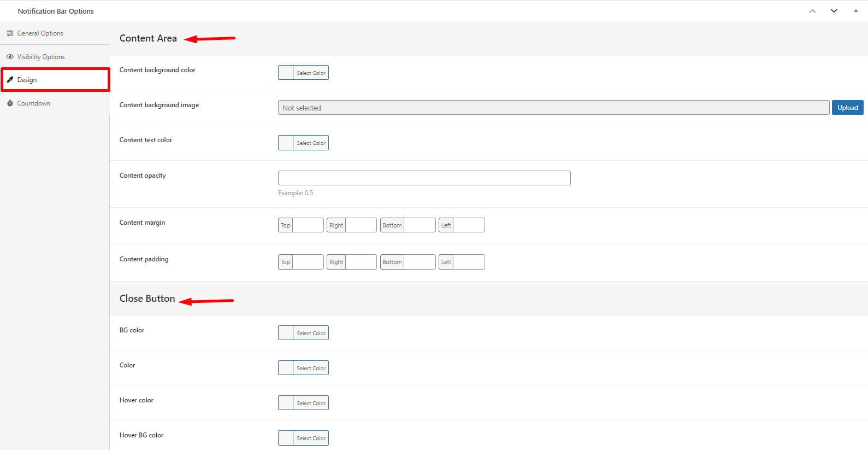Click the Content opacity input field
Image resolution: width=868 pixels, height=450 pixels.
tap(424, 178)
